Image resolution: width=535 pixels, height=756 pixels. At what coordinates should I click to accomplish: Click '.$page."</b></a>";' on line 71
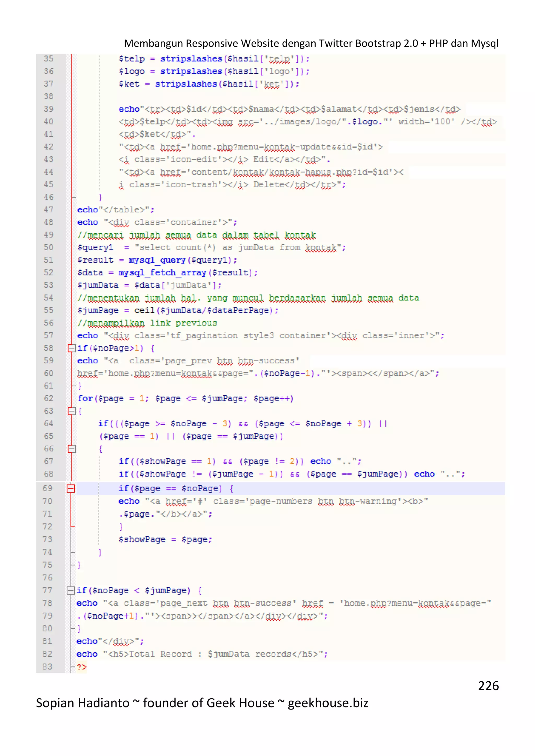point(165,514)
